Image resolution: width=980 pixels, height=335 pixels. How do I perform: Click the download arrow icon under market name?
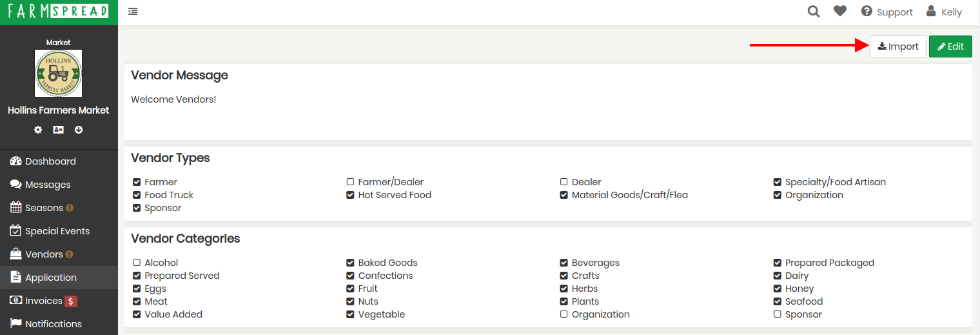pos(79,130)
